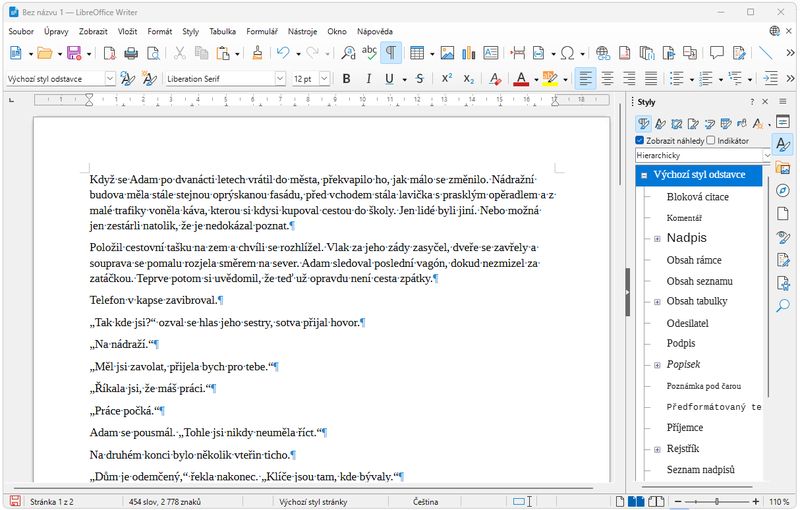The width and height of the screenshot is (800, 510).
Task: Toggle bold formatting
Action: (346, 79)
